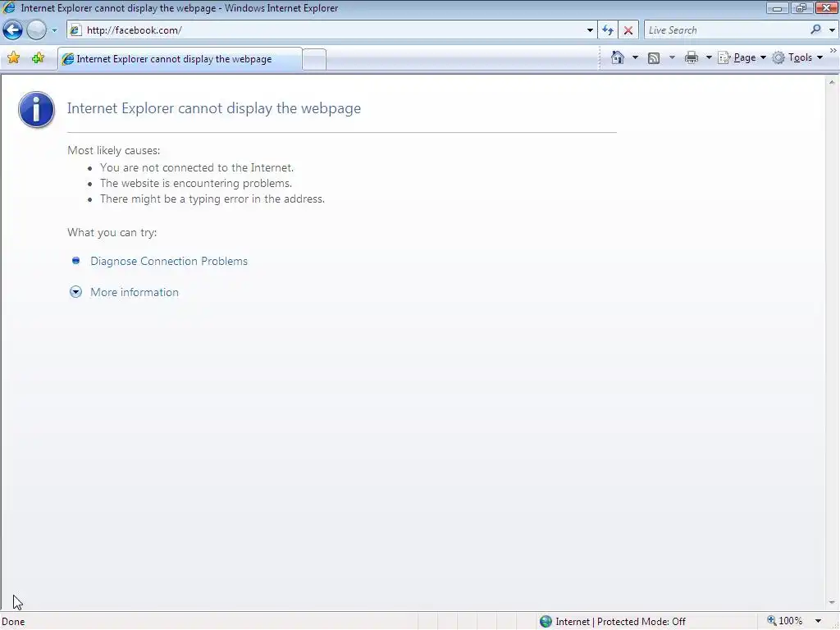Click the Forward navigation button
The width and height of the screenshot is (840, 630).
point(36,30)
